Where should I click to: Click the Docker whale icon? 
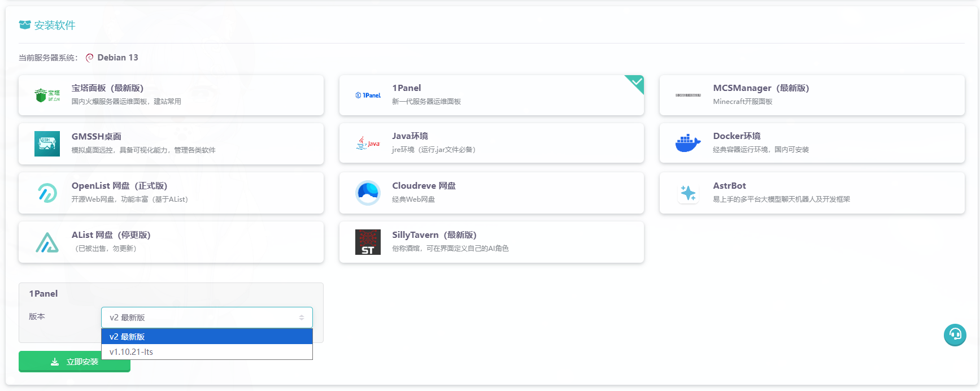687,144
